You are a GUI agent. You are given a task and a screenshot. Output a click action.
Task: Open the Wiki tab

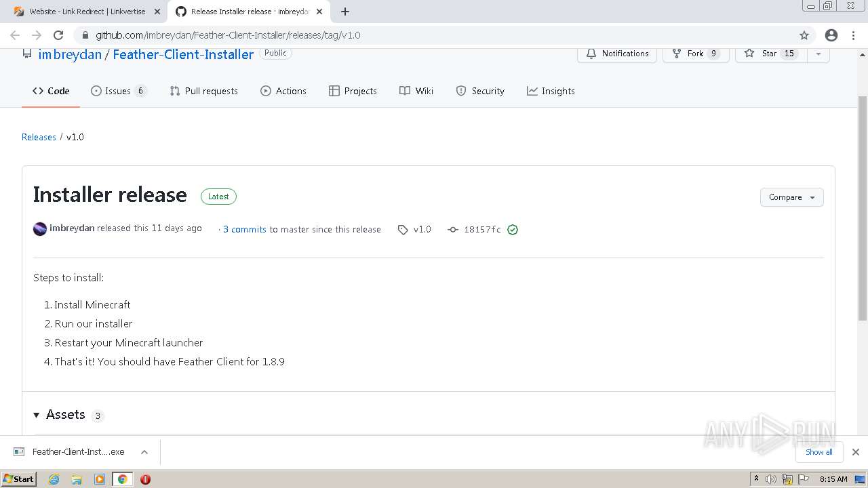416,91
